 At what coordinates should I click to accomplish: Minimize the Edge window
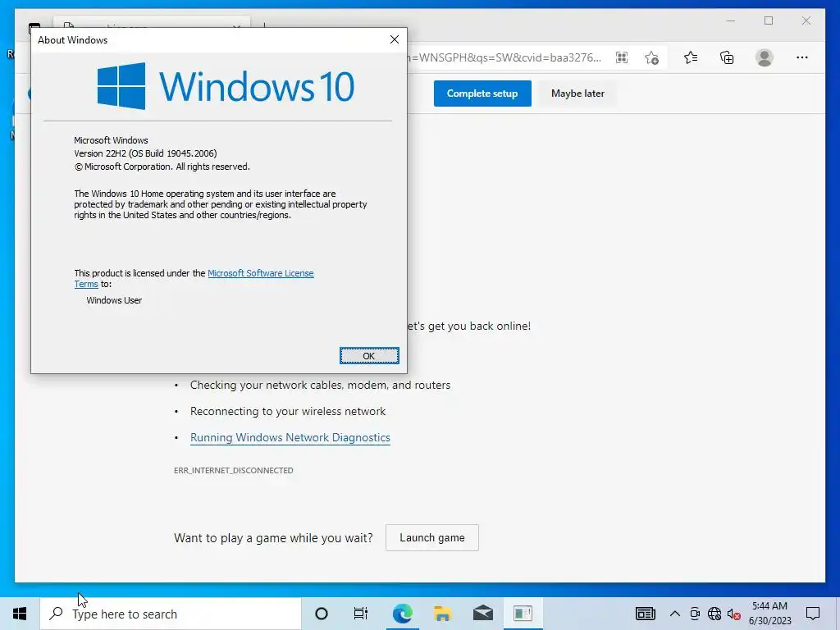[731, 21]
